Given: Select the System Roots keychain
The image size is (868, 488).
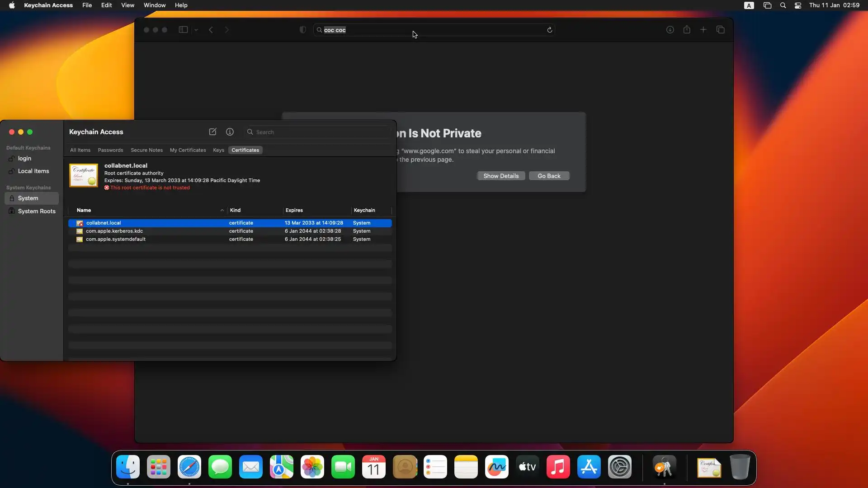Looking at the screenshot, I should (x=36, y=211).
